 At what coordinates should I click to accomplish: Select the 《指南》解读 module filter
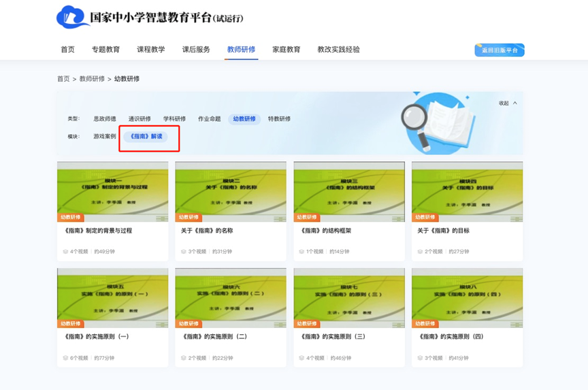pos(146,137)
